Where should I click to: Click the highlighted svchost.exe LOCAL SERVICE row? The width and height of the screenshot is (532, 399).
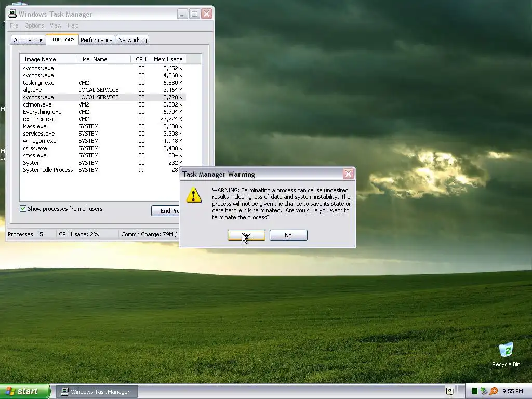(x=103, y=97)
